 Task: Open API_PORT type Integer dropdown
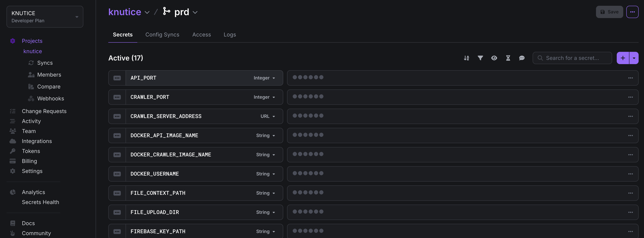click(264, 78)
